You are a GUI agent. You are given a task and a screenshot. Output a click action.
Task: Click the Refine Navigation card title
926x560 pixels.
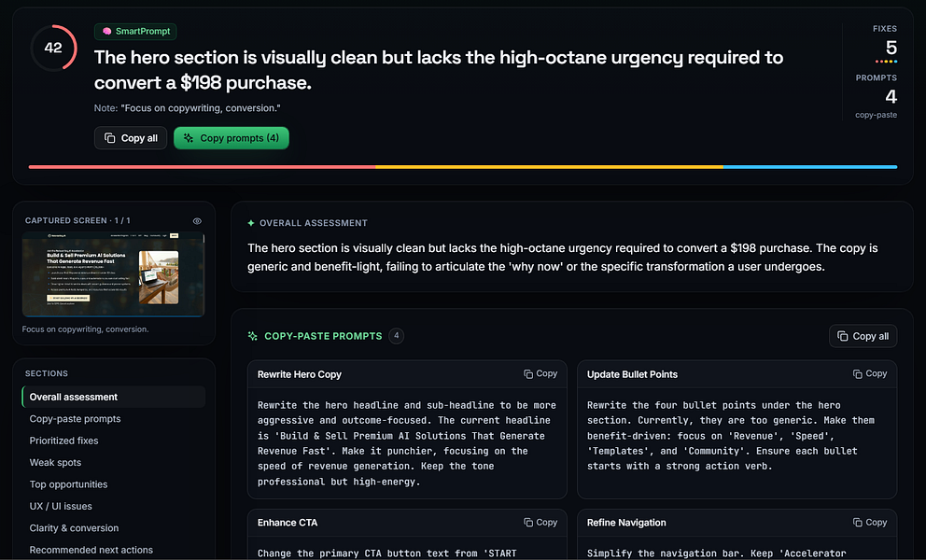[626, 523]
